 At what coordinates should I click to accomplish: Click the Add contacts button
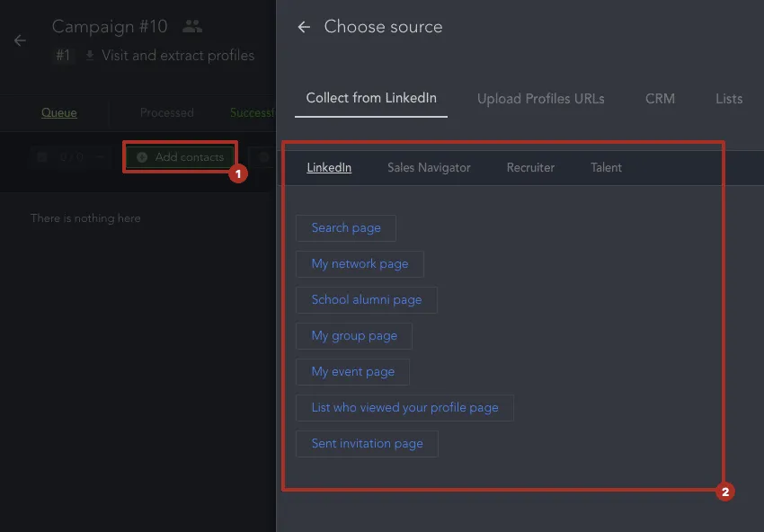180,157
